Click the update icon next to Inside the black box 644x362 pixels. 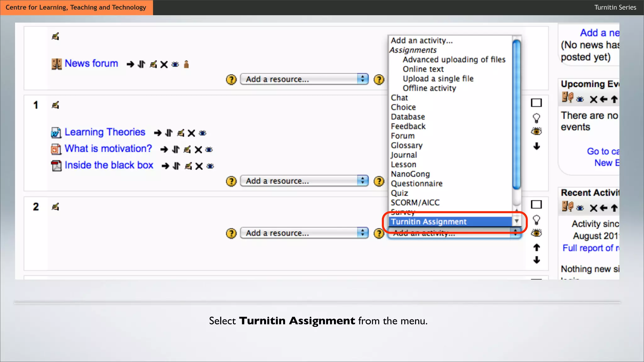pyautogui.click(x=188, y=166)
